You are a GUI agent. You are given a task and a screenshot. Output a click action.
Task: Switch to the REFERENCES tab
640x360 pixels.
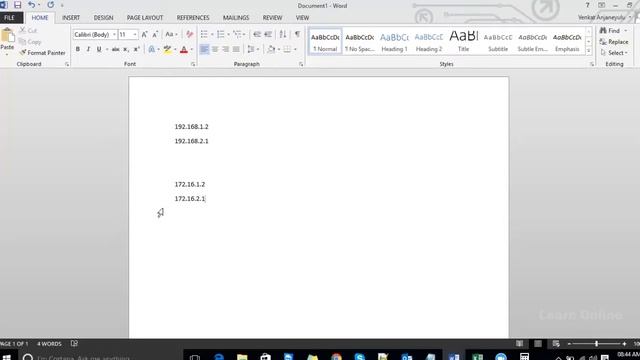(193, 18)
